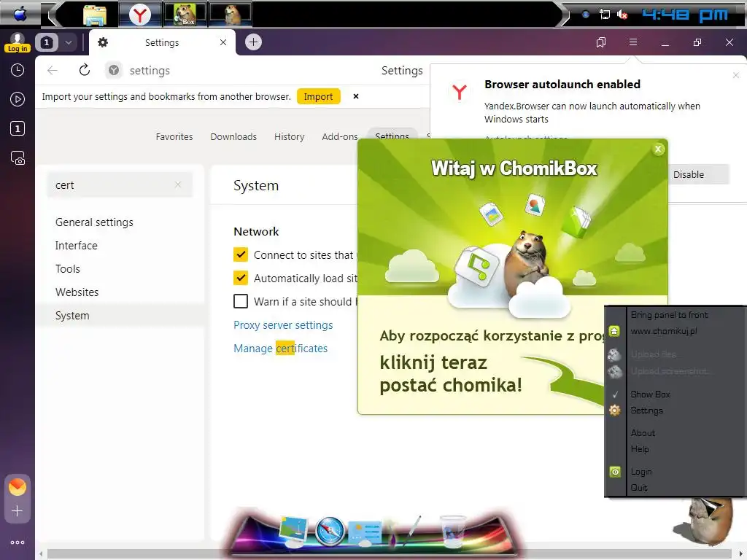Dismiss the import bookmarks banner
This screenshot has width=747, height=560.
click(355, 96)
